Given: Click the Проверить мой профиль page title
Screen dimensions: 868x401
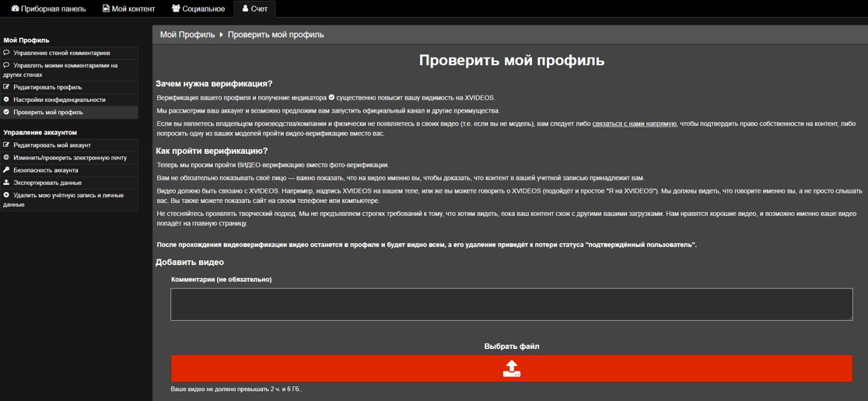Looking at the screenshot, I should (x=512, y=61).
